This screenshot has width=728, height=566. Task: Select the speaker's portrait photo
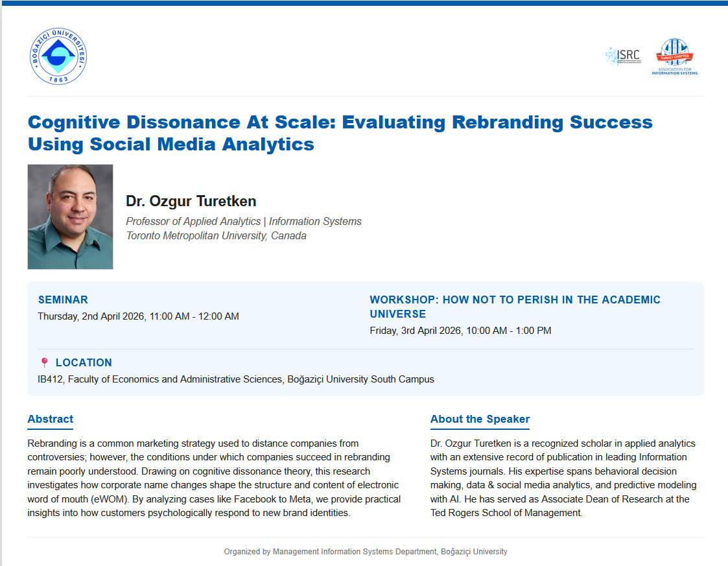pos(70,217)
